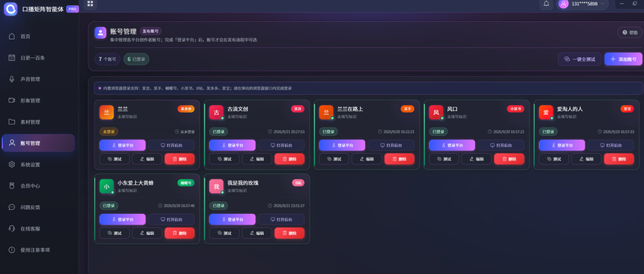Image resolution: width=644 pixels, height=274 pixels.
Task: Delete the 兰兰在路上 account
Action: tap(399, 159)
